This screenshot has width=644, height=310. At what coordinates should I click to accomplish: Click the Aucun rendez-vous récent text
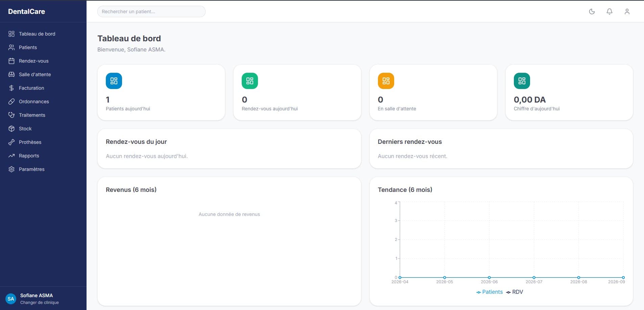[x=412, y=156]
